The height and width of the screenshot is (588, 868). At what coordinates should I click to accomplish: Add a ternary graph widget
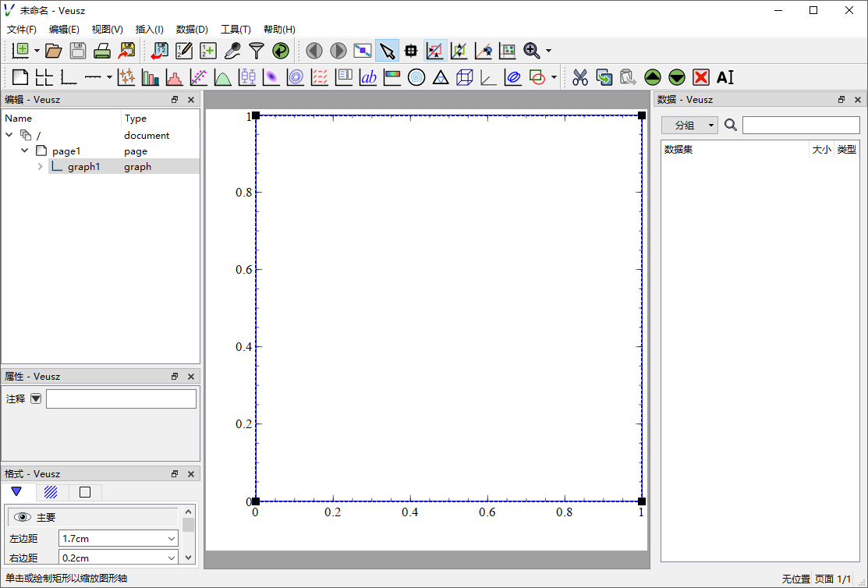coord(441,77)
